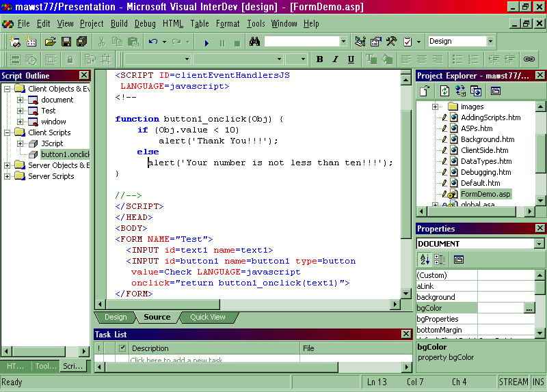Click the Save icon in the toolbar
547x392 pixels.
(67, 42)
